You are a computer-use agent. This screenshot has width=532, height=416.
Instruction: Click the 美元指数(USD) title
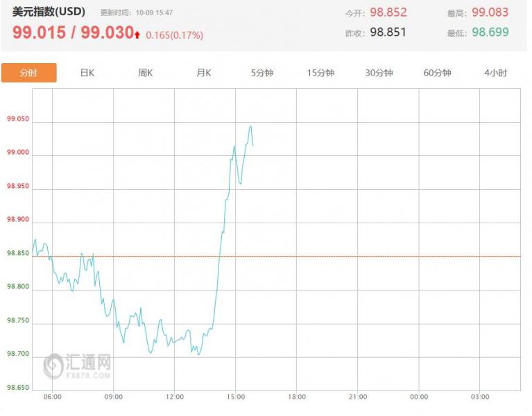(x=49, y=12)
